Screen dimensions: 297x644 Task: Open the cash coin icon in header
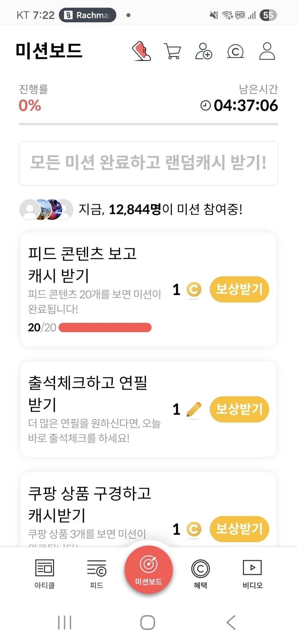tap(235, 51)
